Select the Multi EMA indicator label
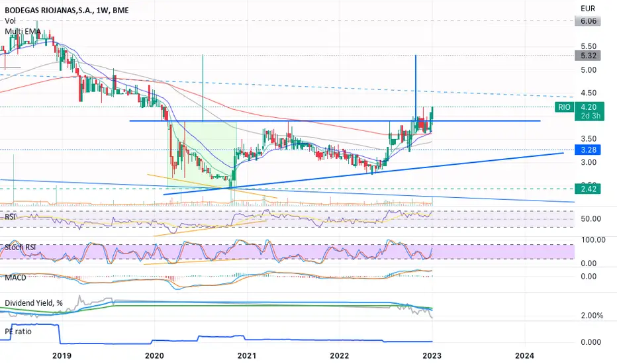The width and height of the screenshot is (617, 364). pyautogui.click(x=23, y=31)
